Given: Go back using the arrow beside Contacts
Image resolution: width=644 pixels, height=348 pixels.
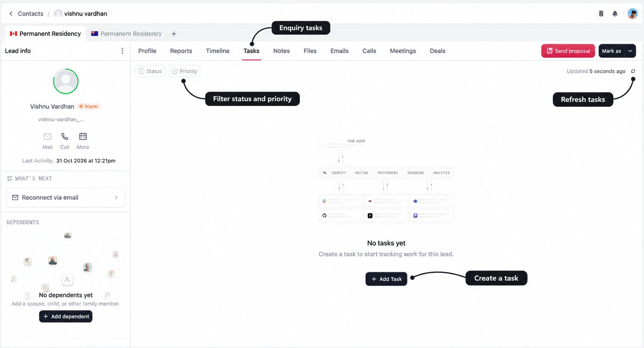Looking at the screenshot, I should (x=11, y=14).
